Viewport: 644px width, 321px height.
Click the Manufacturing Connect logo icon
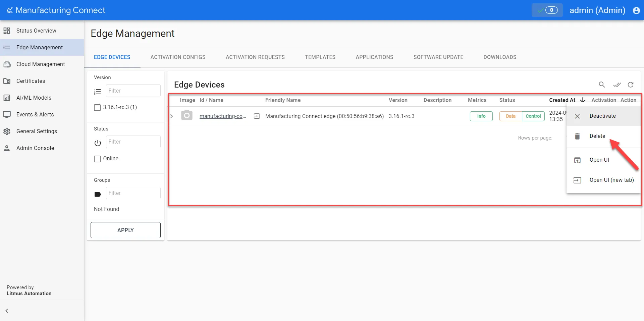pyautogui.click(x=9, y=10)
